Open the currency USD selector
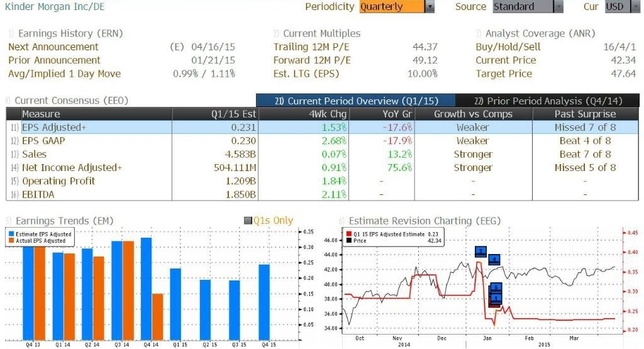Image resolution: width=644 pixels, height=349 pixels. coord(623,6)
